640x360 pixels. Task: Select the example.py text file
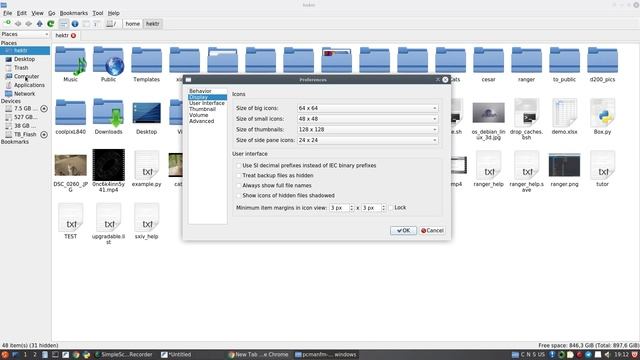[146, 169]
